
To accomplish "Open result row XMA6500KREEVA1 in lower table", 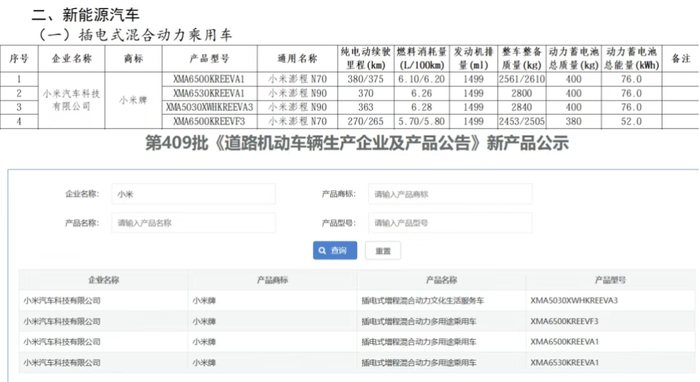I will 357,342.
